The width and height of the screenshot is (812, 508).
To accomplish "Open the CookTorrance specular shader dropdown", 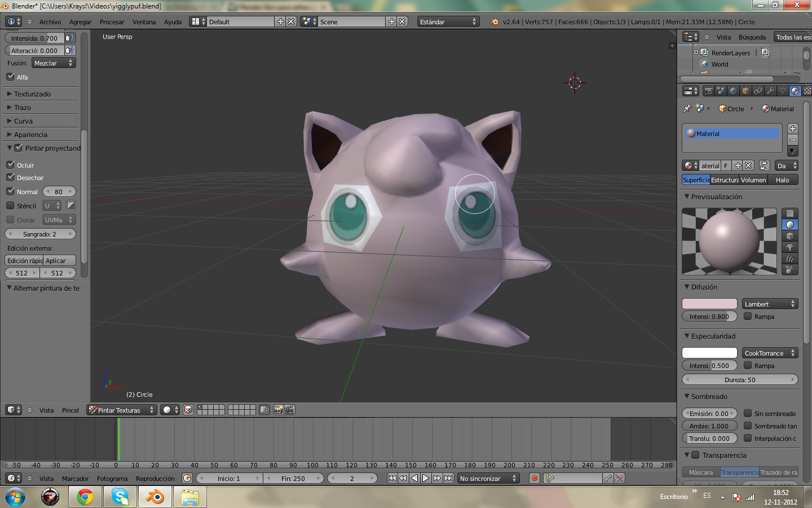I will tap(770, 353).
